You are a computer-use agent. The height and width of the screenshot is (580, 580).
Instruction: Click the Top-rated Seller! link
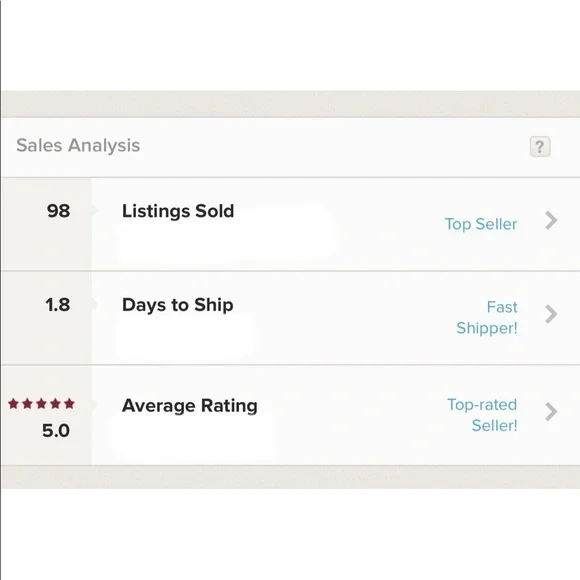482,415
